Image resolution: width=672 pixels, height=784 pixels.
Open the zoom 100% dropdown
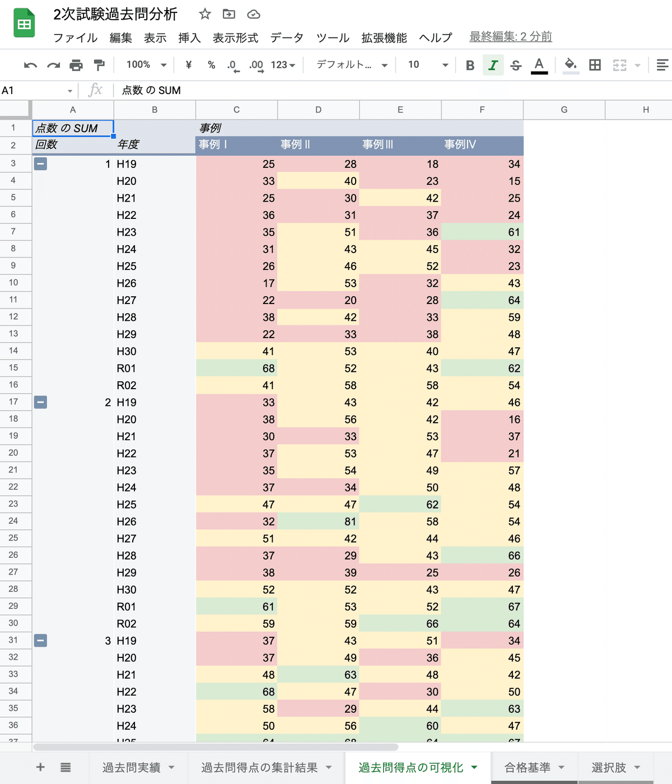[146, 65]
